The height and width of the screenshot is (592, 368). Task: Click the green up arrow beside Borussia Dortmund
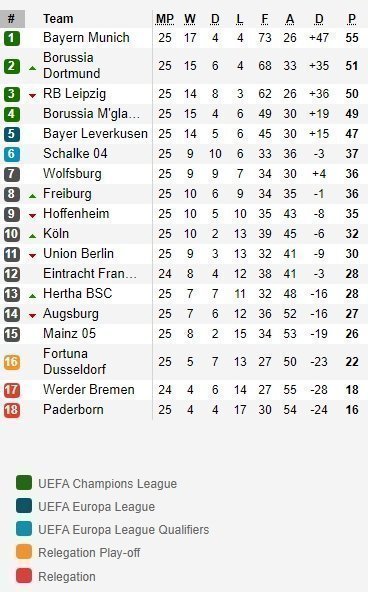32,68
